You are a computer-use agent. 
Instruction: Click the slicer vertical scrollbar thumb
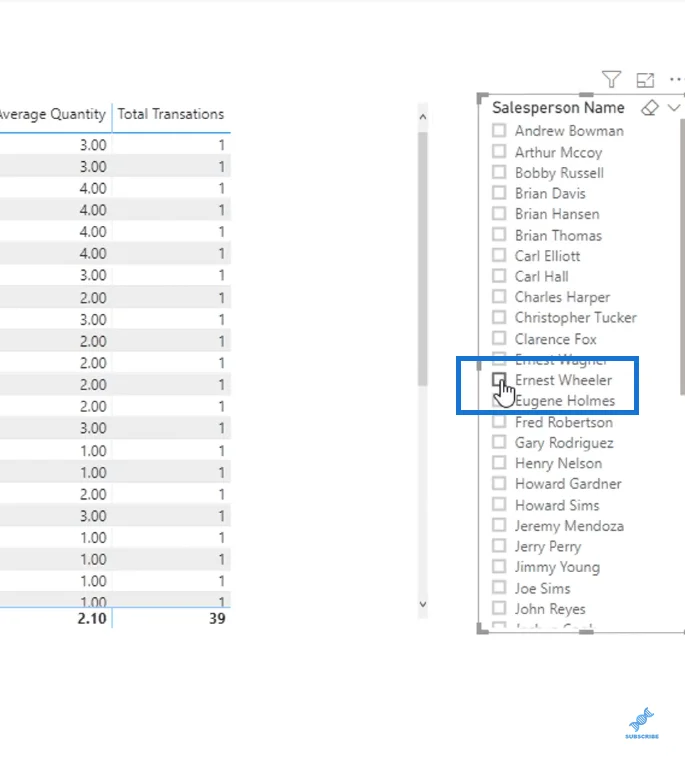[x=683, y=257]
